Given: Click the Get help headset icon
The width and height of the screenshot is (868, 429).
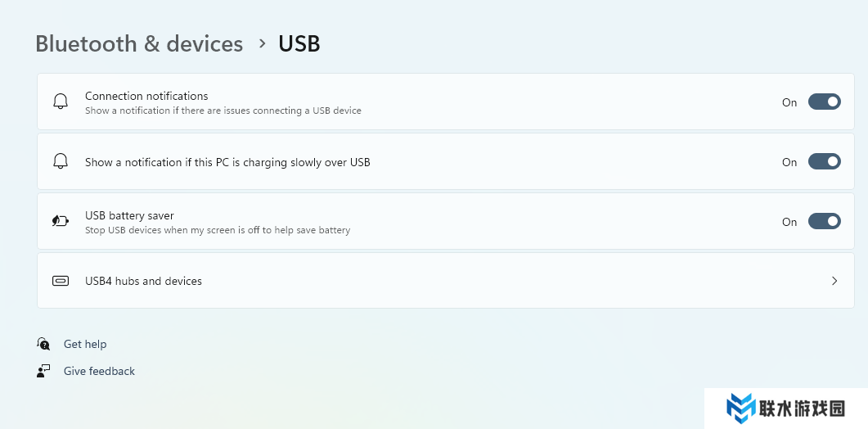Looking at the screenshot, I should pos(43,344).
